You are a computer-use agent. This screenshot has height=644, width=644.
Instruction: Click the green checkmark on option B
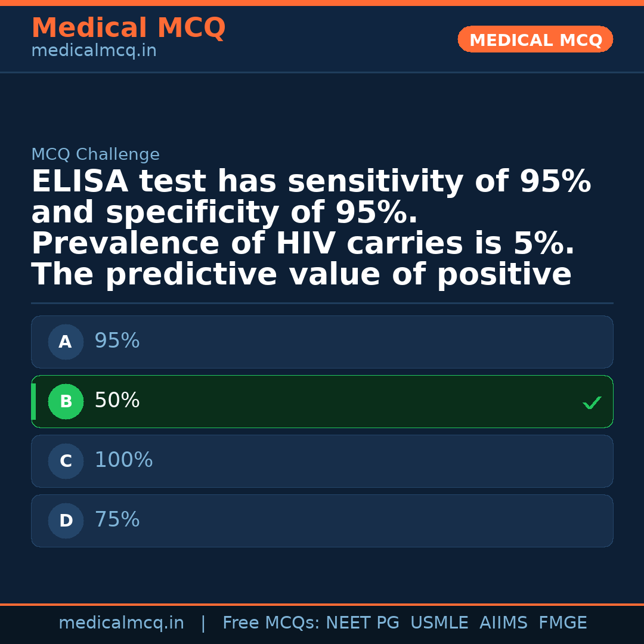pyautogui.click(x=592, y=403)
